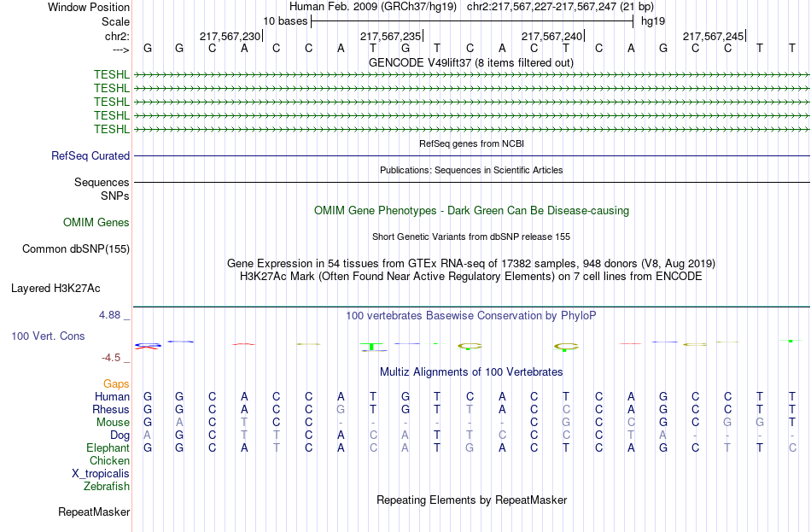Screen dimensions: 811x532
Task: Open the GENCODE V49lift37 track title
Action: click(x=471, y=62)
